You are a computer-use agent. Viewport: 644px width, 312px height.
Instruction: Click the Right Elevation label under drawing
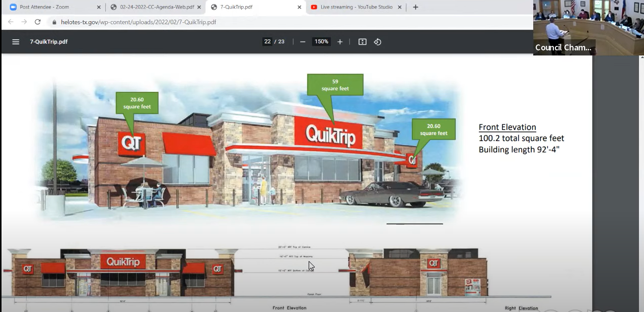521,308
